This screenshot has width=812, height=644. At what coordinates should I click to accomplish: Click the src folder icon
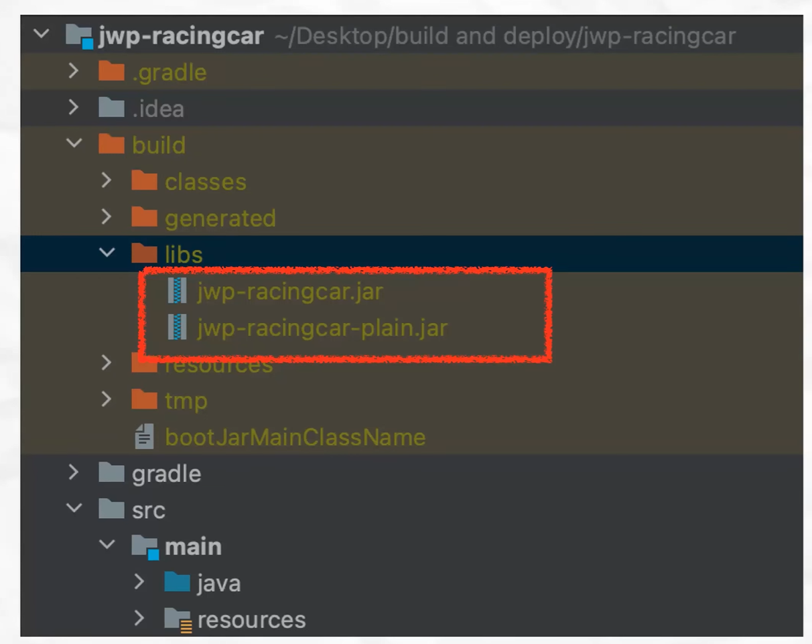tap(111, 509)
